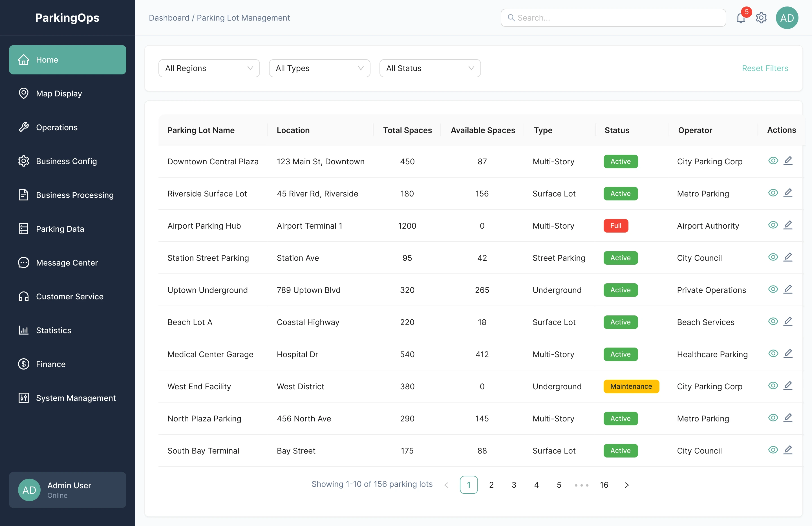812x526 pixels.
Task: Click the Reset Filters link
Action: (765, 68)
